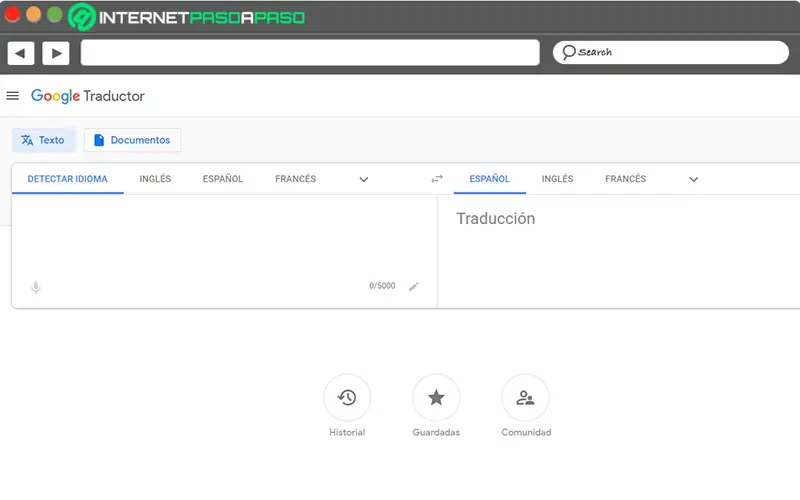This screenshot has height=500, width=800.
Task: Click the green maximize window button
Action: pyautogui.click(x=55, y=14)
